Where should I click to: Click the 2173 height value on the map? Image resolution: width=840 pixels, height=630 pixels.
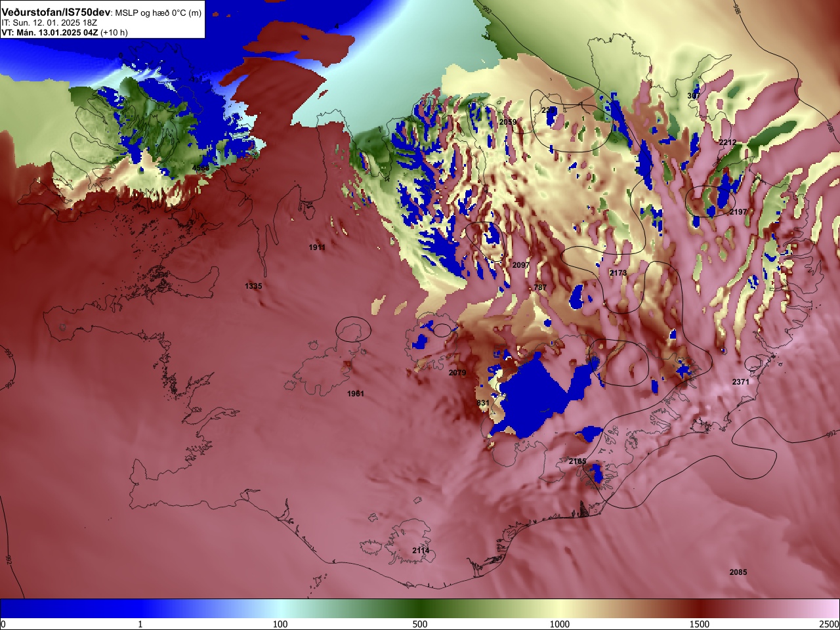click(x=618, y=273)
